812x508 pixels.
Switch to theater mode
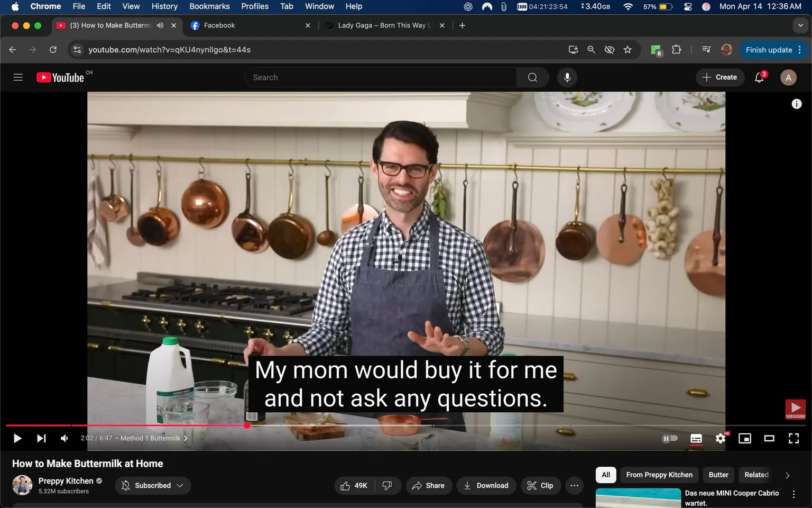(x=769, y=438)
